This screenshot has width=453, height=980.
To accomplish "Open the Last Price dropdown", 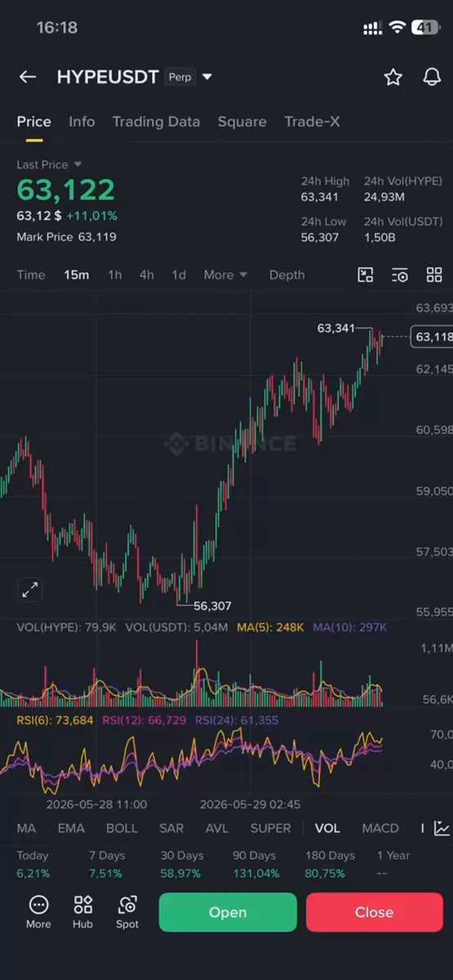I will [x=49, y=165].
